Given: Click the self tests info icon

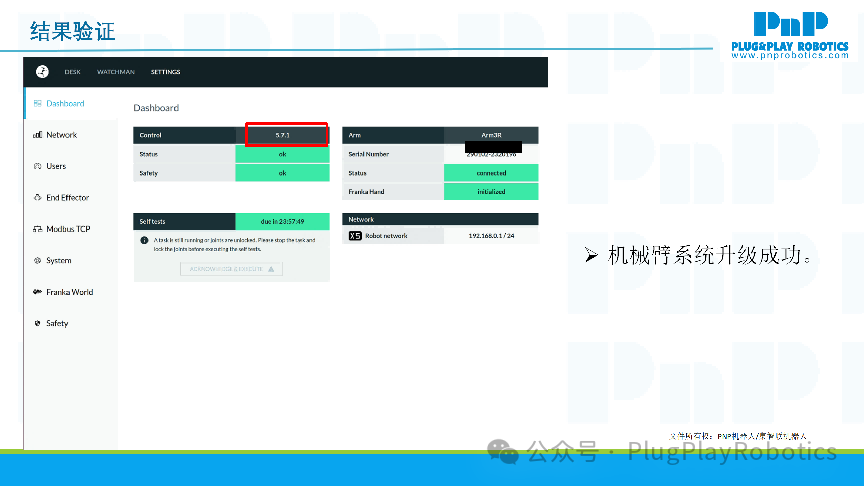Looking at the screenshot, I should [144, 240].
